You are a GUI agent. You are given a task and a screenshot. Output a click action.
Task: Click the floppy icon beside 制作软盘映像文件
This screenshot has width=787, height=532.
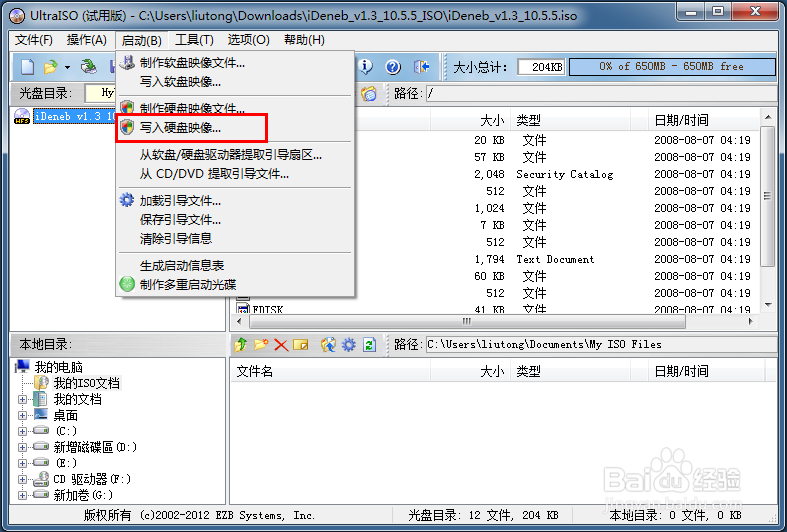[127, 63]
